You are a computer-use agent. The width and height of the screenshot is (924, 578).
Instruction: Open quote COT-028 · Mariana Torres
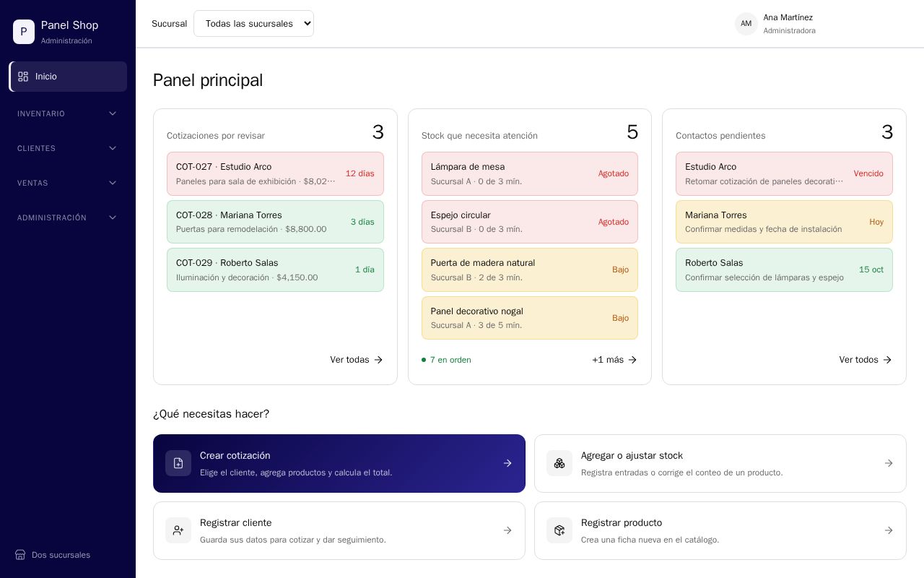(x=275, y=222)
